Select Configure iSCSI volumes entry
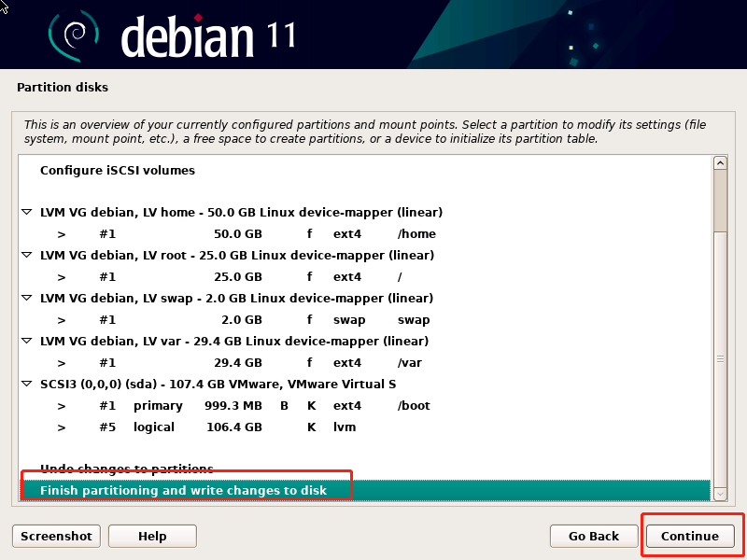This screenshot has width=747, height=560. [365, 171]
